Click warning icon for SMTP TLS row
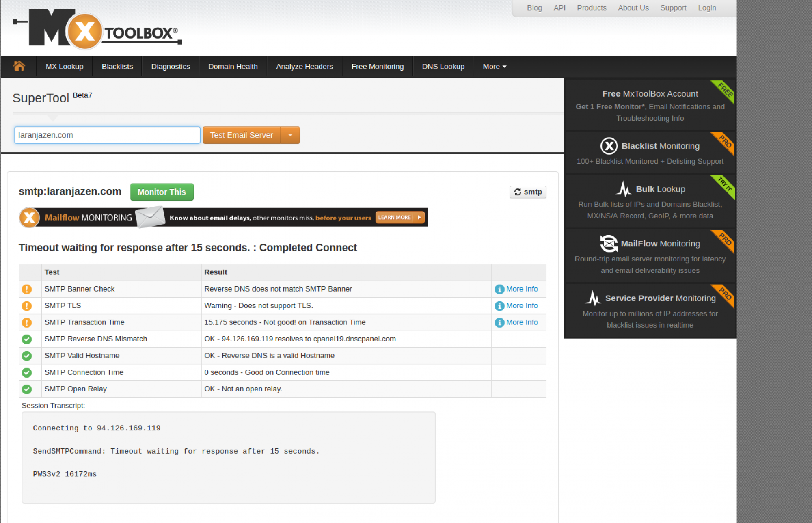 27,306
